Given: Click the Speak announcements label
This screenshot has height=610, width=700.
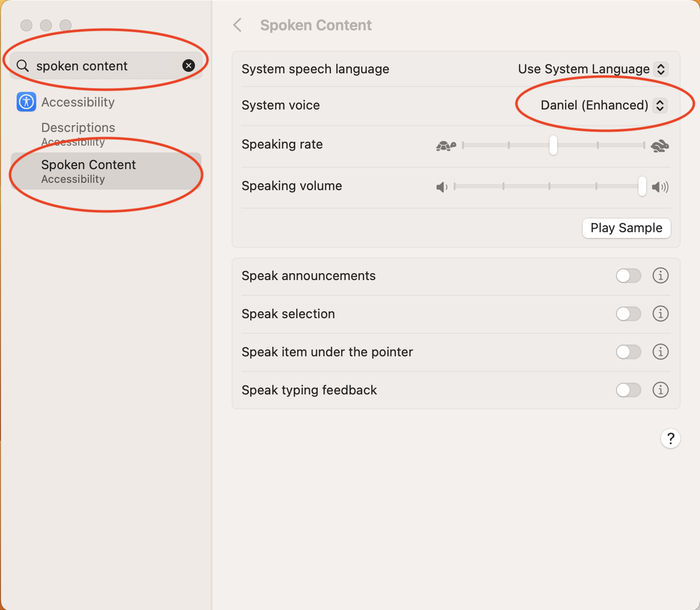Looking at the screenshot, I should tap(308, 276).
